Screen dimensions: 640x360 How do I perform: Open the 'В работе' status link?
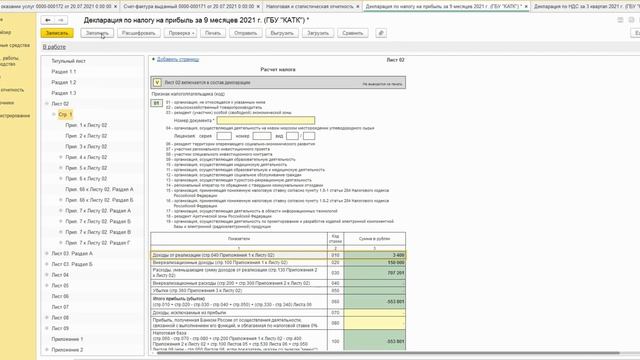click(x=54, y=47)
